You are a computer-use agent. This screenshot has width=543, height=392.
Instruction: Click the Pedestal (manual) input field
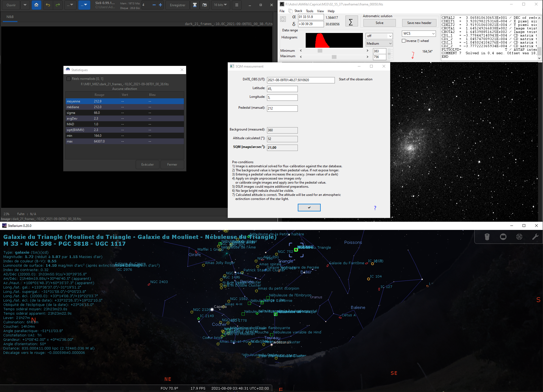pos(282,108)
